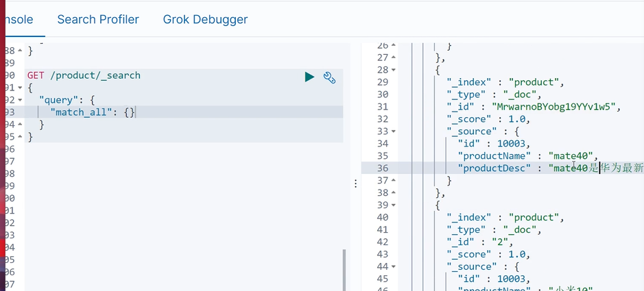Toggle fold arrow beside the closing brace above the GET request
The height and width of the screenshot is (291, 644).
tap(20, 51)
